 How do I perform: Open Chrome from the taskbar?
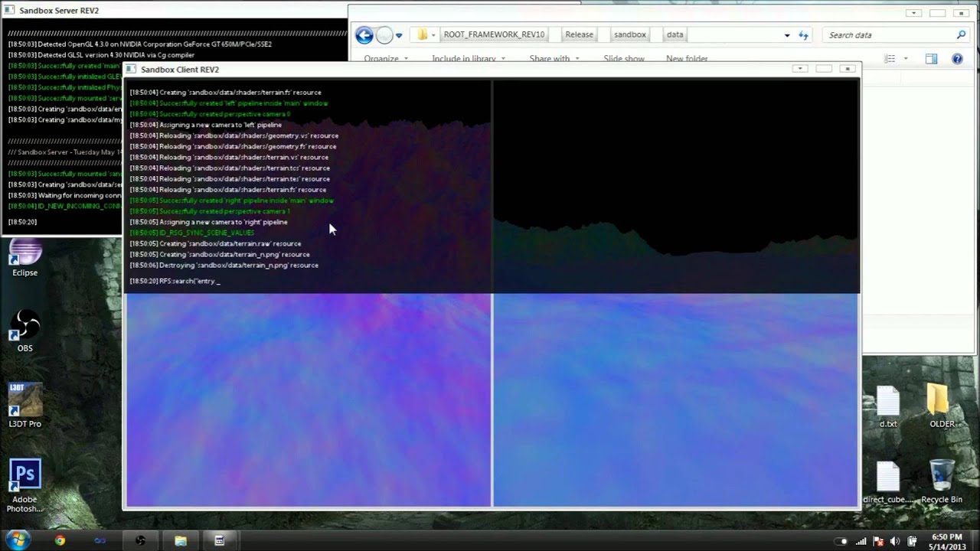(60, 540)
